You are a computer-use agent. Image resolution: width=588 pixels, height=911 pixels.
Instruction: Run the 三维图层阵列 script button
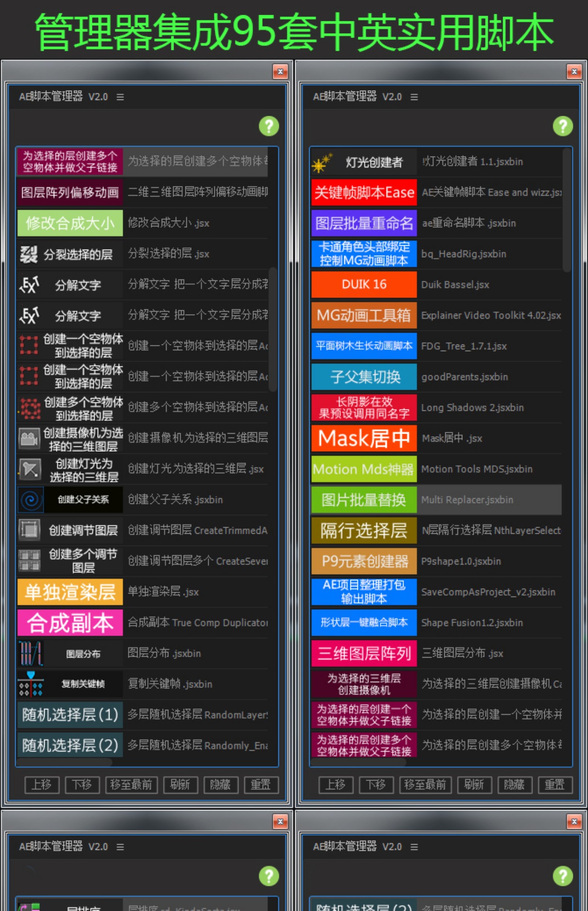[x=364, y=653]
